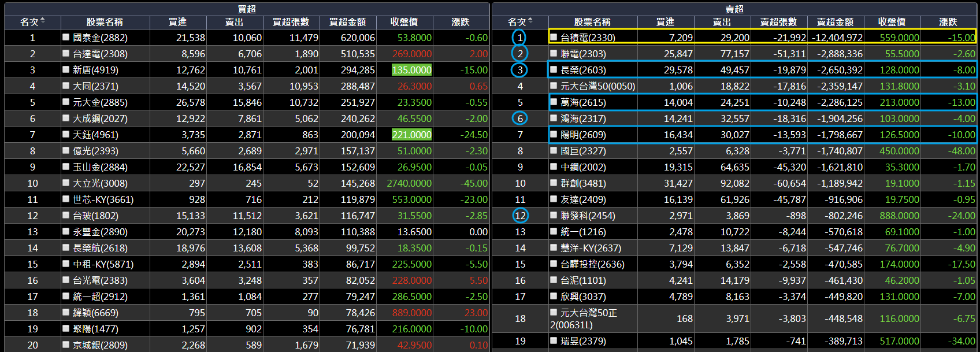Tick the checkbox for 大成鋼(2027)
The image size is (980, 352).
click(66, 118)
